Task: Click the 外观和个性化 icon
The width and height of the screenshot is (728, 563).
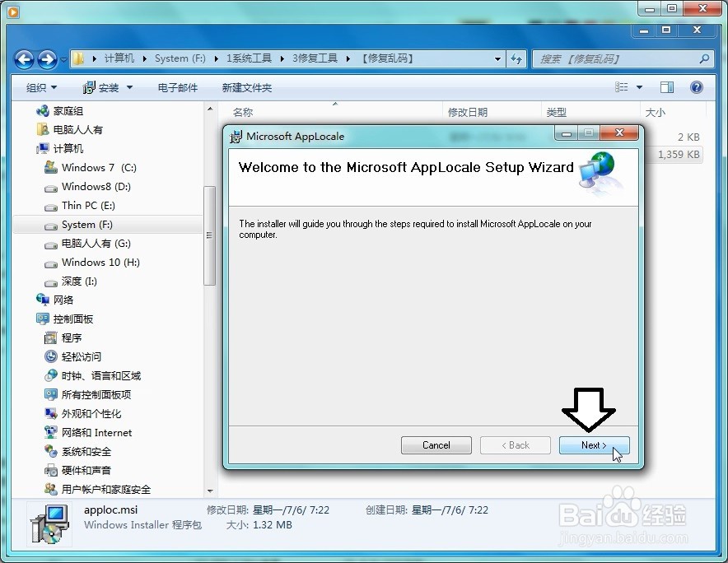Action: point(50,413)
